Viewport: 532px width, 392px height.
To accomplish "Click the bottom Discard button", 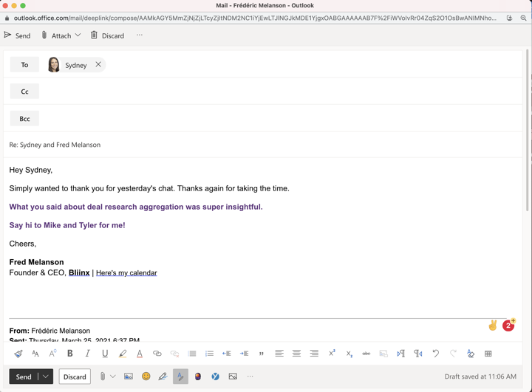I will pyautogui.click(x=75, y=376).
